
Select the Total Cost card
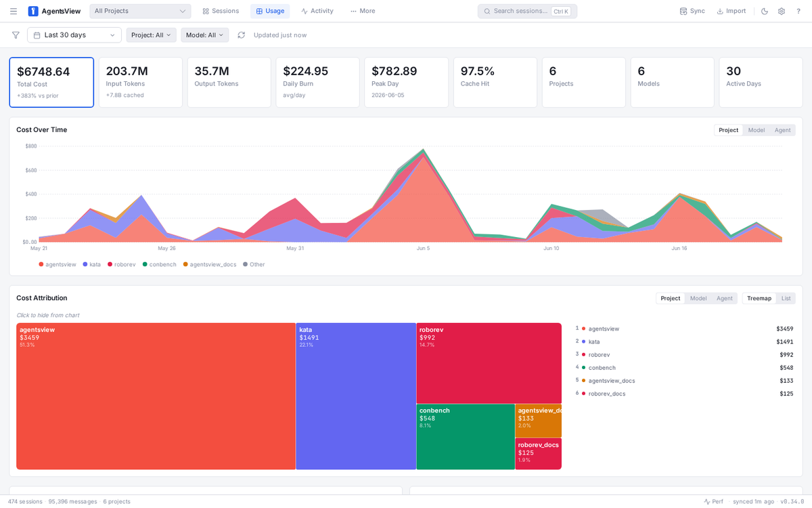(x=51, y=83)
